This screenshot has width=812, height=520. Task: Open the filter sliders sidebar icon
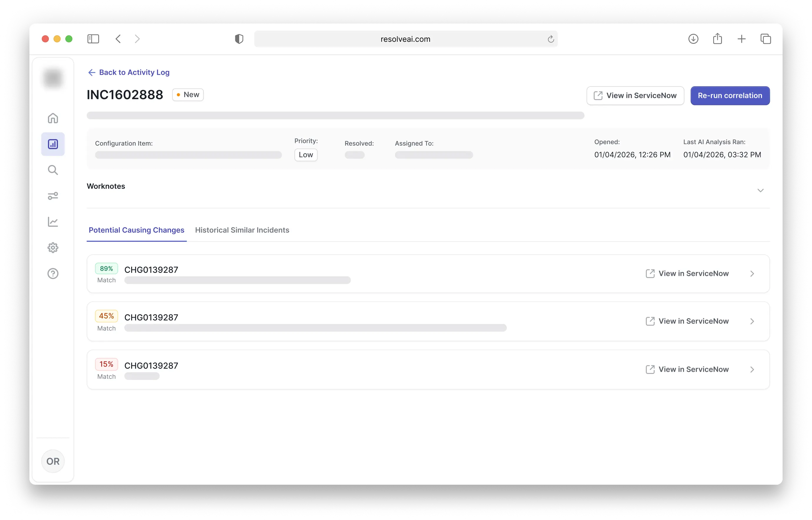click(53, 196)
